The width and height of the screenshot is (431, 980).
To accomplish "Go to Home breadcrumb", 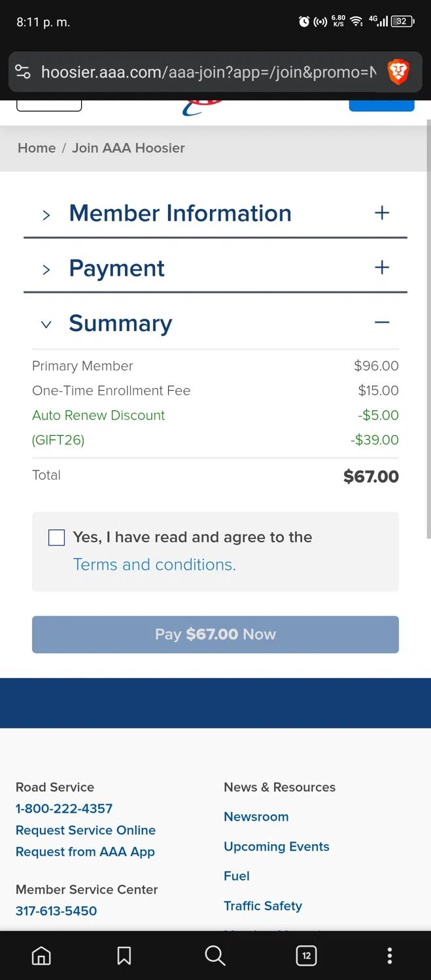I will pyautogui.click(x=37, y=148).
